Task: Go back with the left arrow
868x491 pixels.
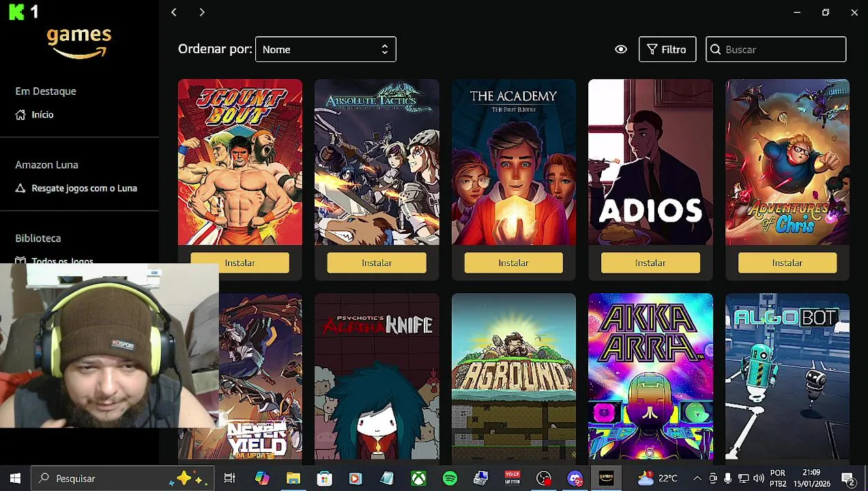Action: 174,12
